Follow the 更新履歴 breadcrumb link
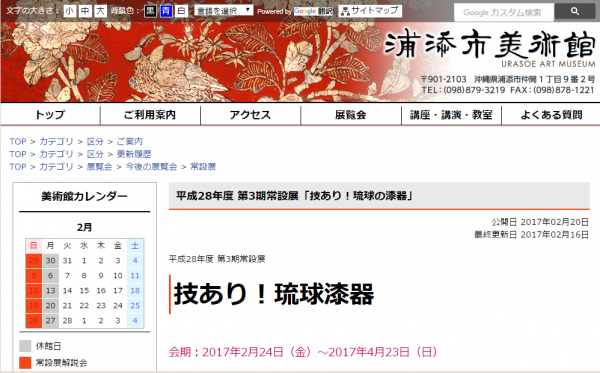 click(134, 154)
